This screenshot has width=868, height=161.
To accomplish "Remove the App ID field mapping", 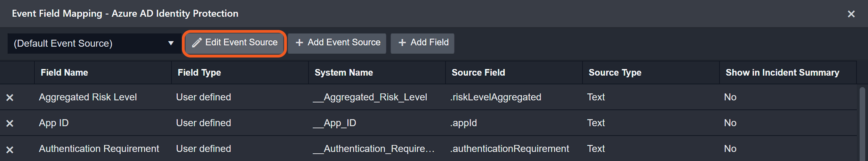I will click(x=10, y=123).
